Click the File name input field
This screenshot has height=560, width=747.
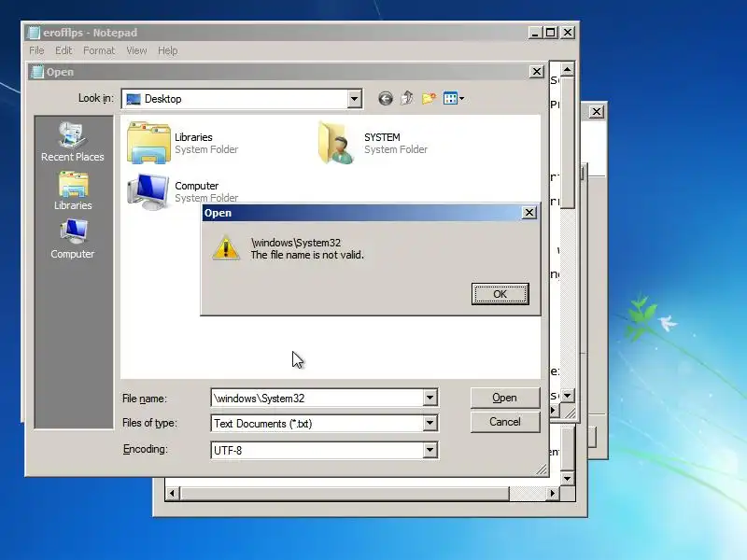[x=317, y=399]
